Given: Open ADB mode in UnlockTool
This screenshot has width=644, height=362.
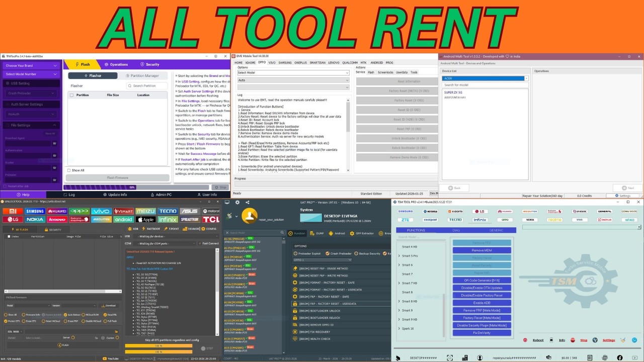Looking at the screenshot, I should click(x=133, y=229).
